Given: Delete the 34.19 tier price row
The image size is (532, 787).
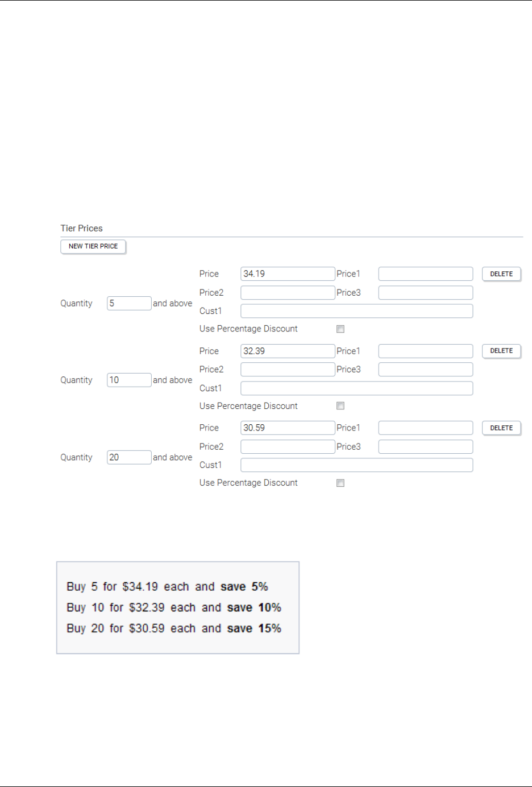Looking at the screenshot, I should coord(501,274).
